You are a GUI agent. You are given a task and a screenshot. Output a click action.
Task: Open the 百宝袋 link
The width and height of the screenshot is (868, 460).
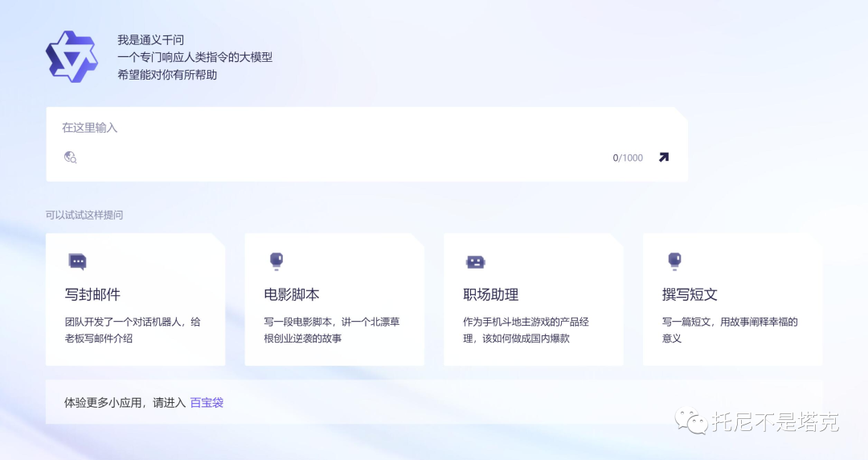point(207,402)
